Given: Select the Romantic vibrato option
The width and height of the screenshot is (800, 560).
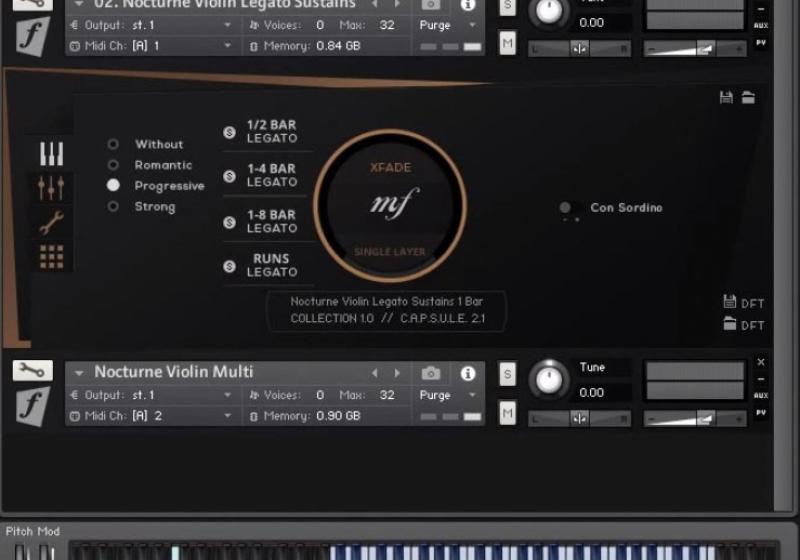Looking at the screenshot, I should point(163,165).
